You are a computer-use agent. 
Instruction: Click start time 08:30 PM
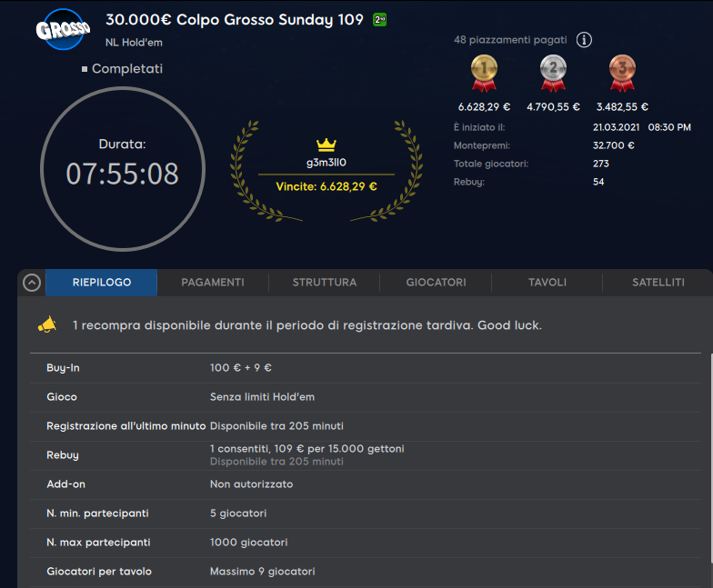coord(669,127)
